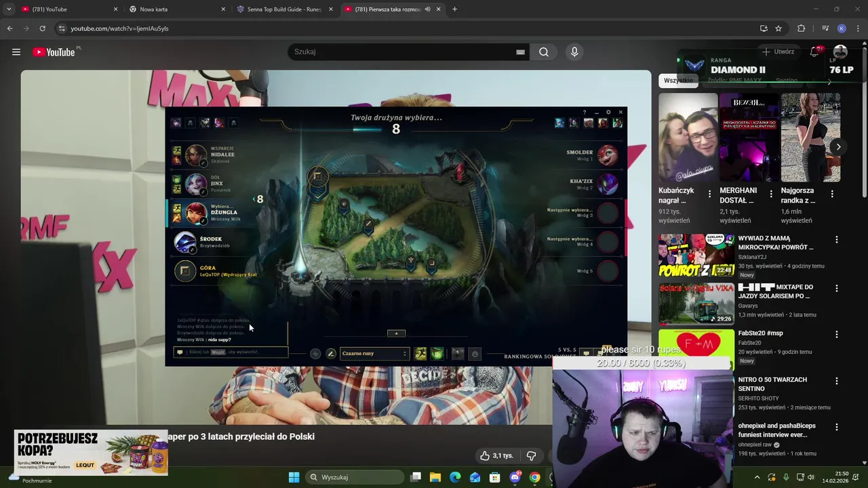Click the Utwórz create button

[x=778, y=52]
